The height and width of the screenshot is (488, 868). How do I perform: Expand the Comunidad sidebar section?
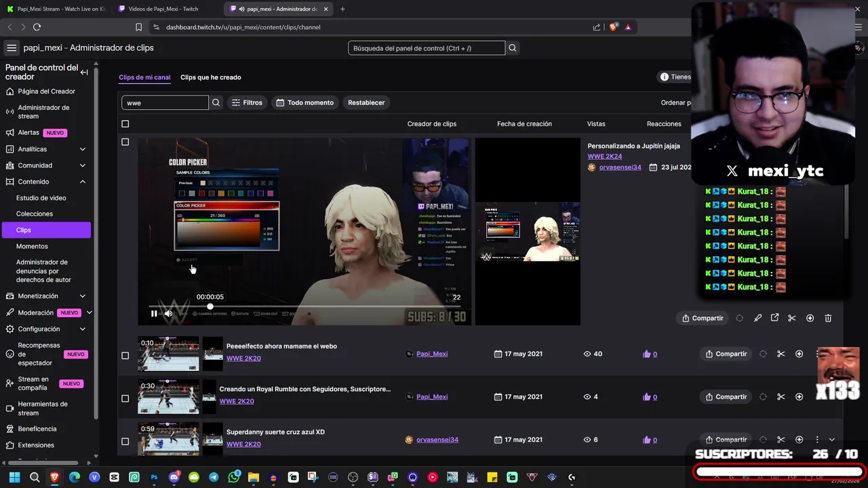pyautogui.click(x=83, y=165)
